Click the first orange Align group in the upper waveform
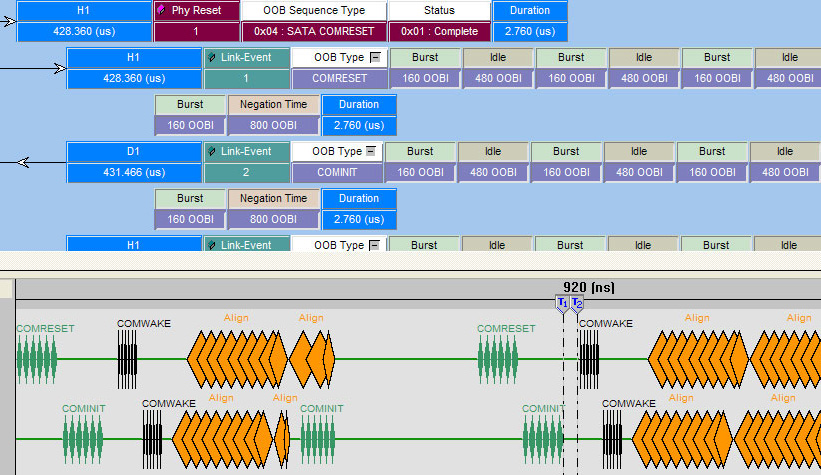Image resolution: width=821 pixels, height=475 pixels. click(x=237, y=359)
